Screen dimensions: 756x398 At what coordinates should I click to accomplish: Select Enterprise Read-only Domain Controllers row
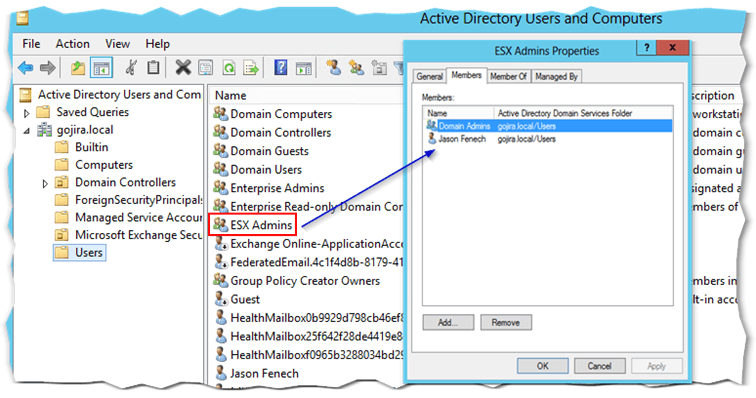pyautogui.click(x=316, y=206)
